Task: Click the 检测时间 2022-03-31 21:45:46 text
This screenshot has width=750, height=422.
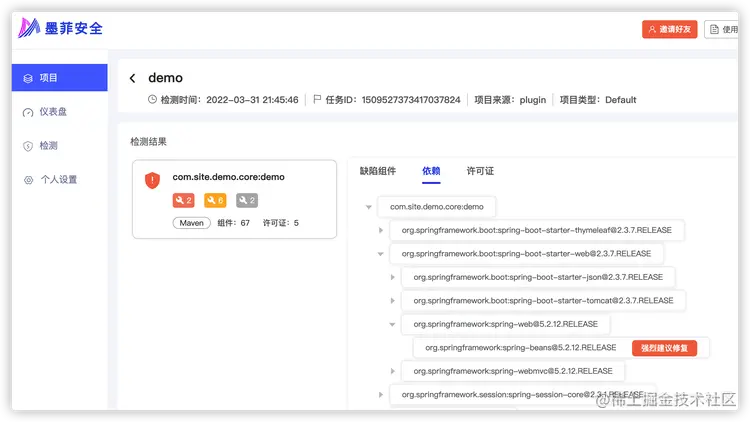Action: click(x=229, y=100)
